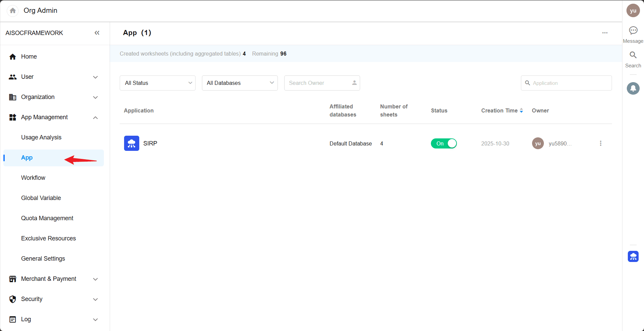Click the Search magnifier icon in right rail
Screen dimensions: 644x331
(x=633, y=55)
